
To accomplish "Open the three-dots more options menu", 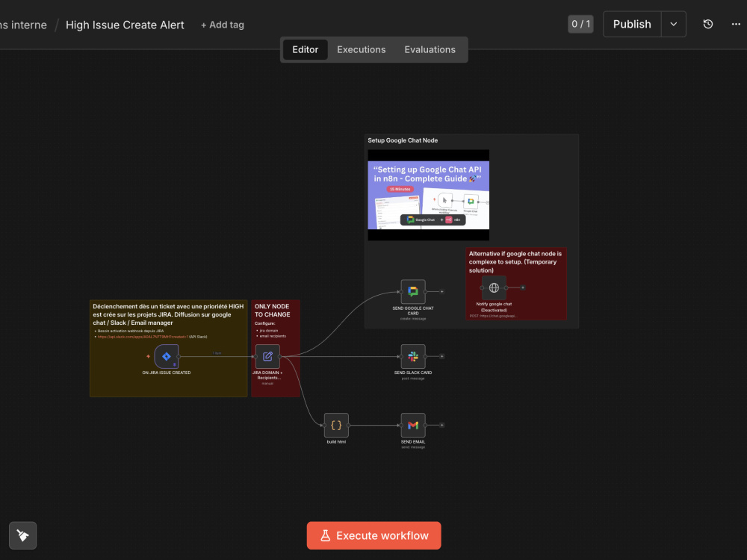I will tap(736, 25).
